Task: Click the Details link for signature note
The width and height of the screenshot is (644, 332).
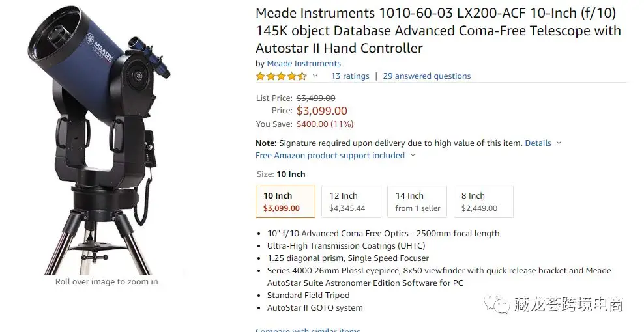Action: coord(538,143)
